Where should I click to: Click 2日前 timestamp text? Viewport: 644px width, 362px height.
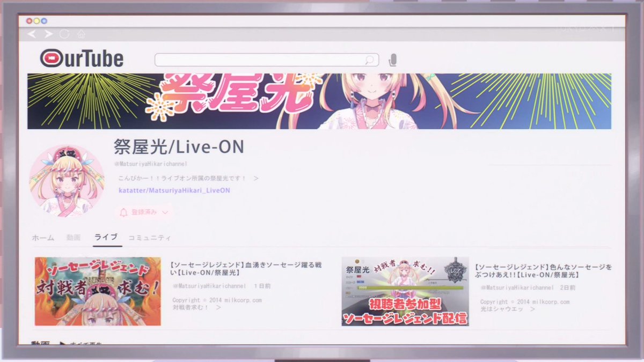[x=568, y=289]
